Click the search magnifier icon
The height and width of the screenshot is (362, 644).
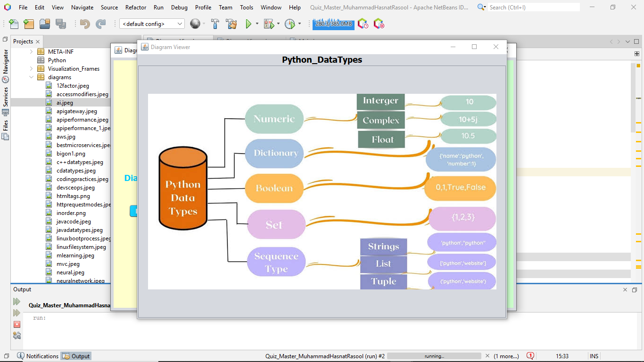(x=481, y=7)
